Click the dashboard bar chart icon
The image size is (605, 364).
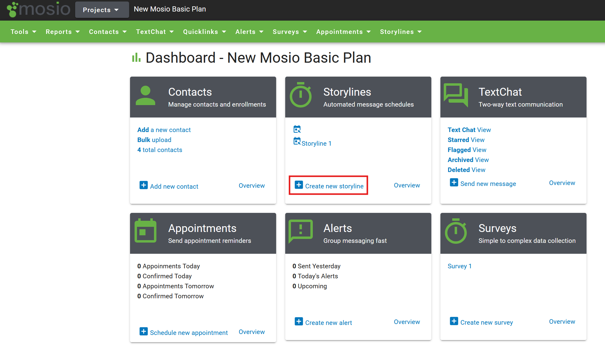coord(136,57)
